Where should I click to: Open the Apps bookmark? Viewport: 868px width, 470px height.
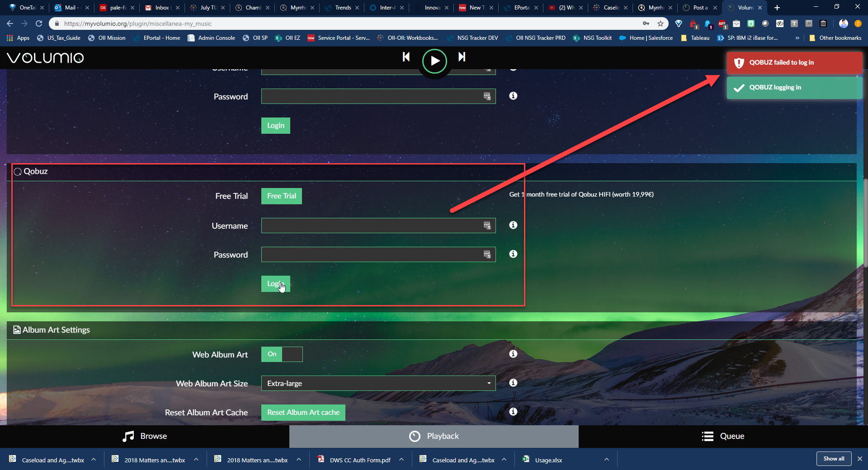18,38
